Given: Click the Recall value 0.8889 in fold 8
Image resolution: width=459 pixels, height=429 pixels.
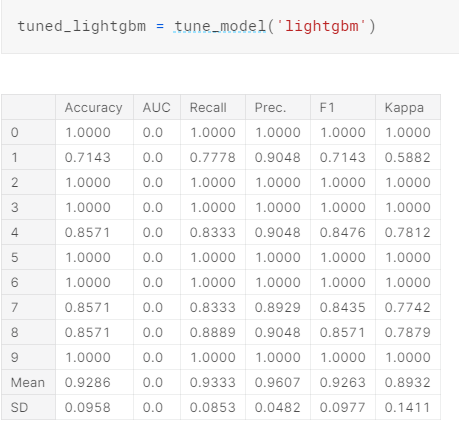Looking at the screenshot, I should pos(213,332).
